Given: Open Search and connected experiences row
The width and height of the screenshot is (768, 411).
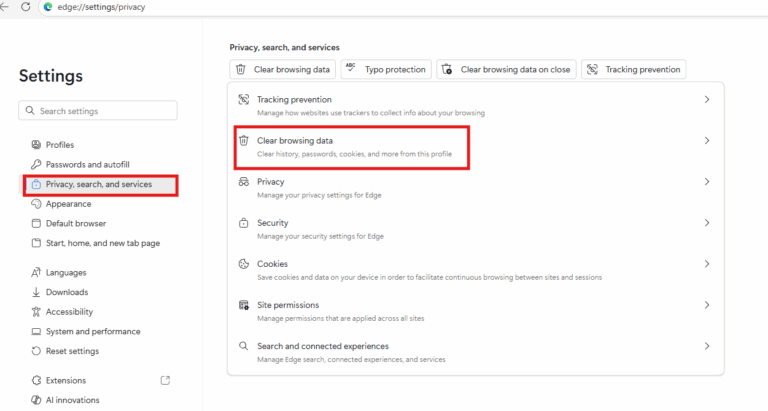Looking at the screenshot, I should pyautogui.click(x=476, y=352).
